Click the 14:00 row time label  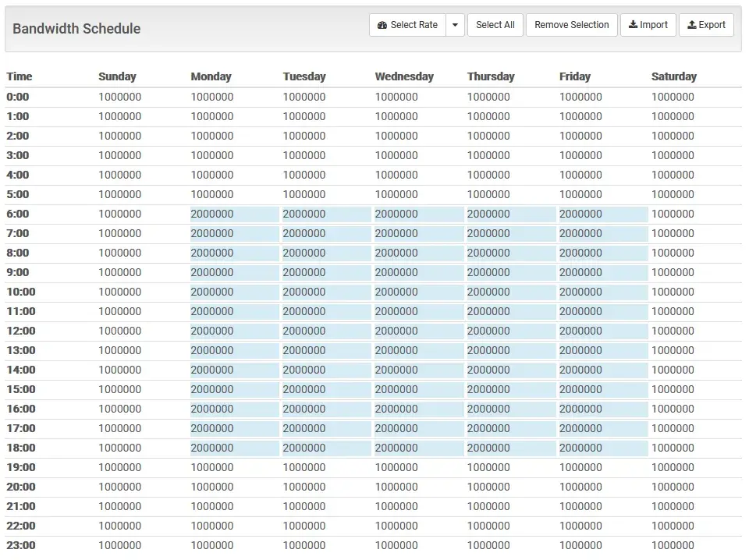point(20,370)
